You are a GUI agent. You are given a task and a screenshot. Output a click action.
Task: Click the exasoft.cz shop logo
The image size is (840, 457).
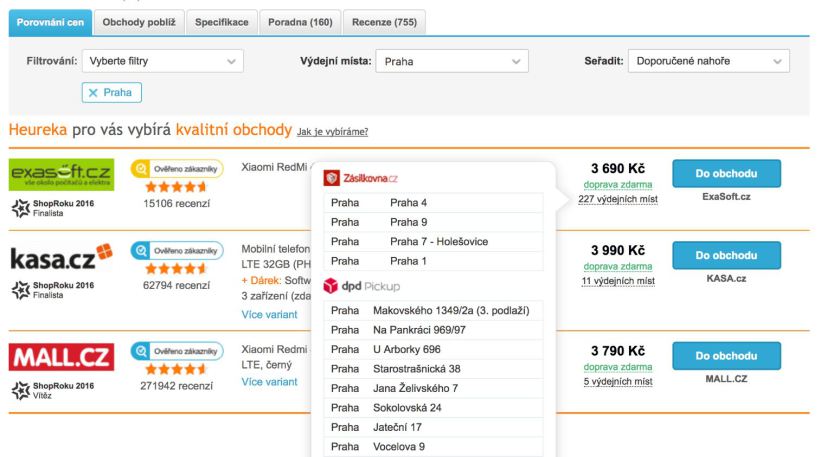[x=62, y=175]
